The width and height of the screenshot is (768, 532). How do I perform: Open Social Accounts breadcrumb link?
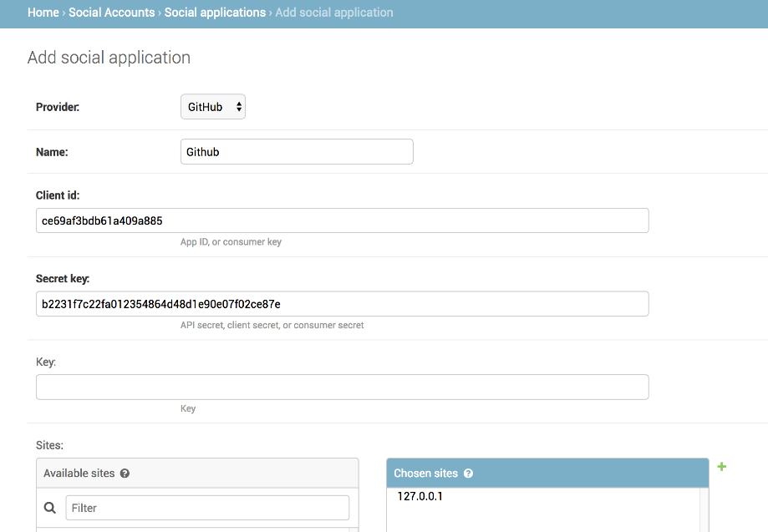tap(112, 13)
